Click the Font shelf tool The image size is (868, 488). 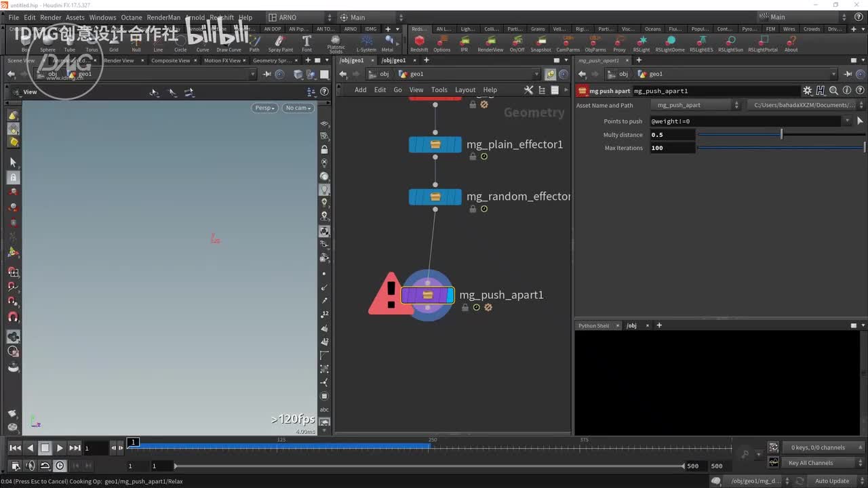(x=307, y=44)
